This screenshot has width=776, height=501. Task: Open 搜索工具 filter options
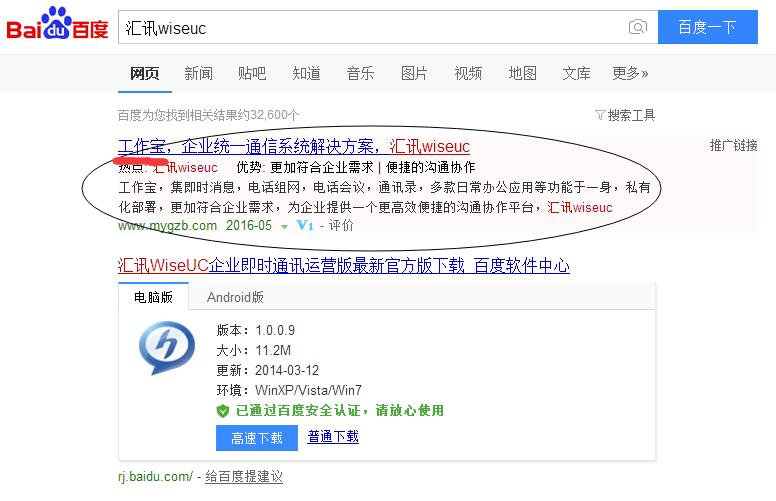click(625, 115)
